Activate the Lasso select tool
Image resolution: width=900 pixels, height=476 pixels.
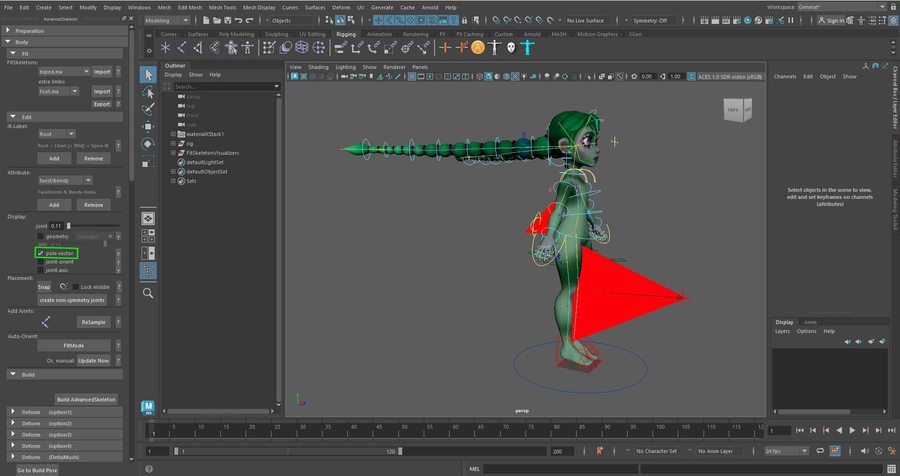pos(148,91)
